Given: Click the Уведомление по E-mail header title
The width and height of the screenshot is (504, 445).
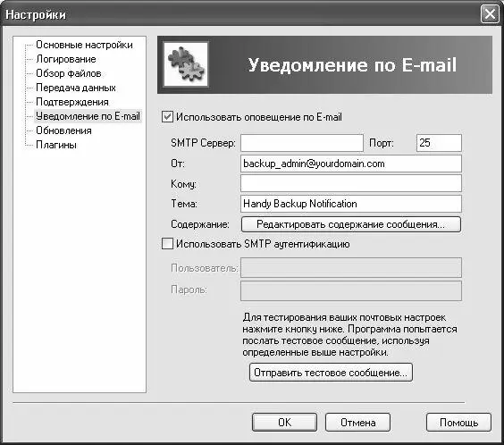Looking at the screenshot, I should click(x=352, y=64).
